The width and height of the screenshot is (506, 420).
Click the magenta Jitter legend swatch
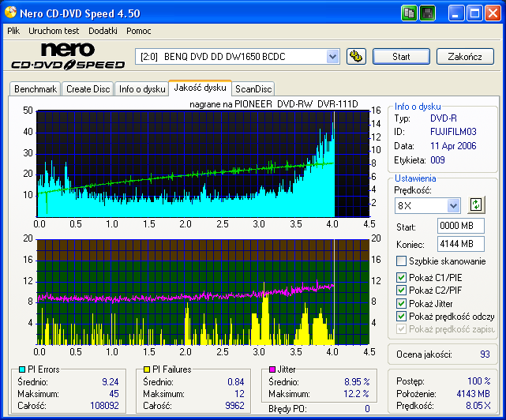272,369
